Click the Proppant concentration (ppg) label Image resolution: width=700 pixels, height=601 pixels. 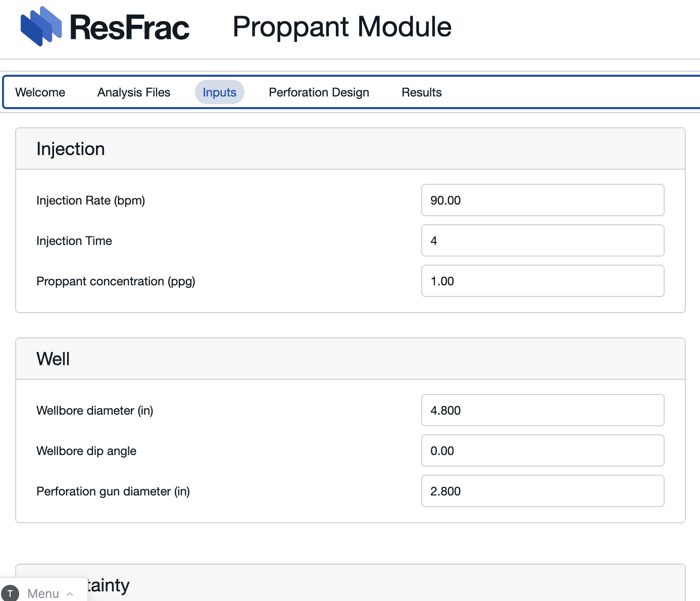116,281
